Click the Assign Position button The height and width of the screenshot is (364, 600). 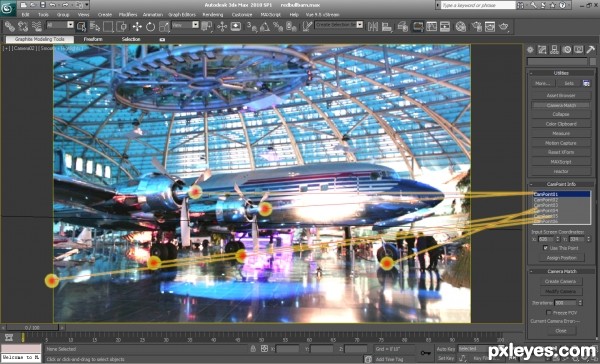point(561,258)
